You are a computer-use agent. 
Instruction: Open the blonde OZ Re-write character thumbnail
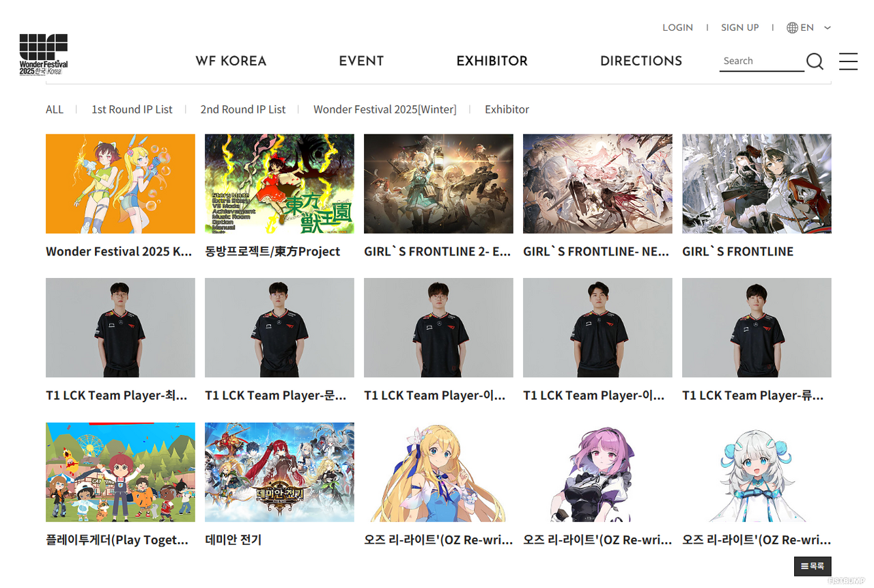[438, 472]
